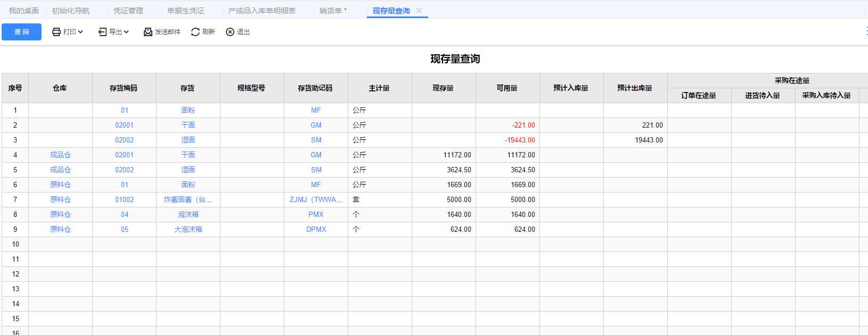Open the 01002 code link
Image resolution: width=868 pixels, height=335 pixels.
click(125, 200)
